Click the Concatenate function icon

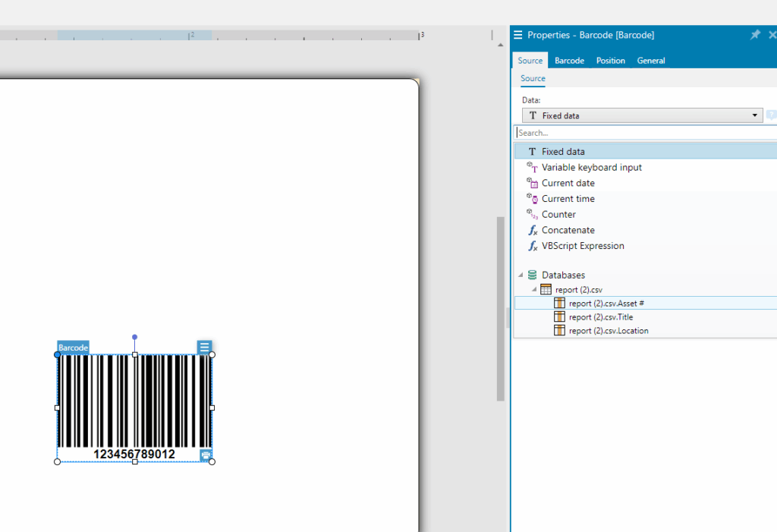coord(533,230)
